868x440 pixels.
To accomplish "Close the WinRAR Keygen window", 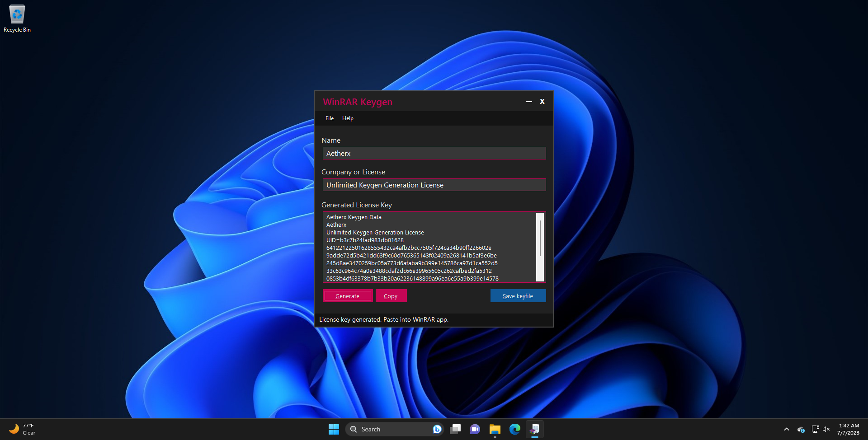I will click(x=542, y=102).
